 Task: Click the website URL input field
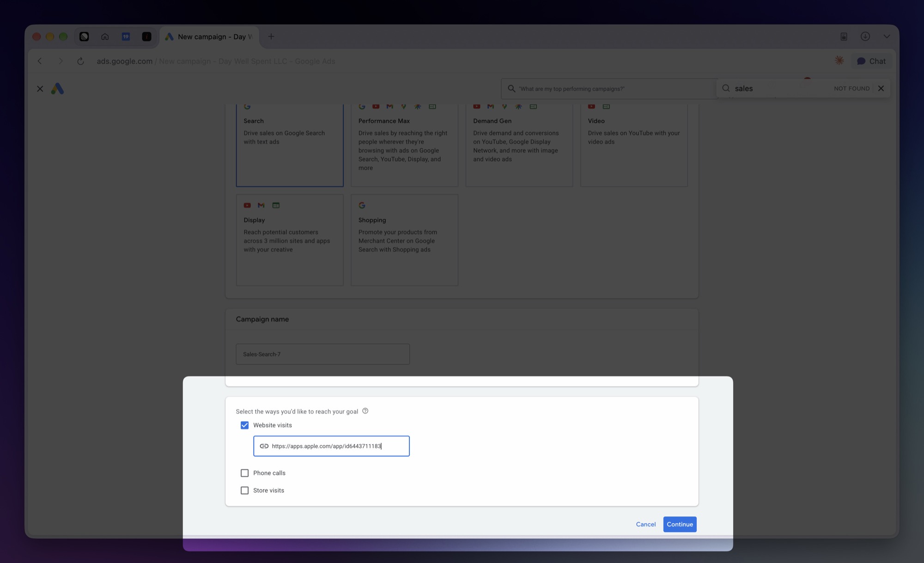pos(331,446)
